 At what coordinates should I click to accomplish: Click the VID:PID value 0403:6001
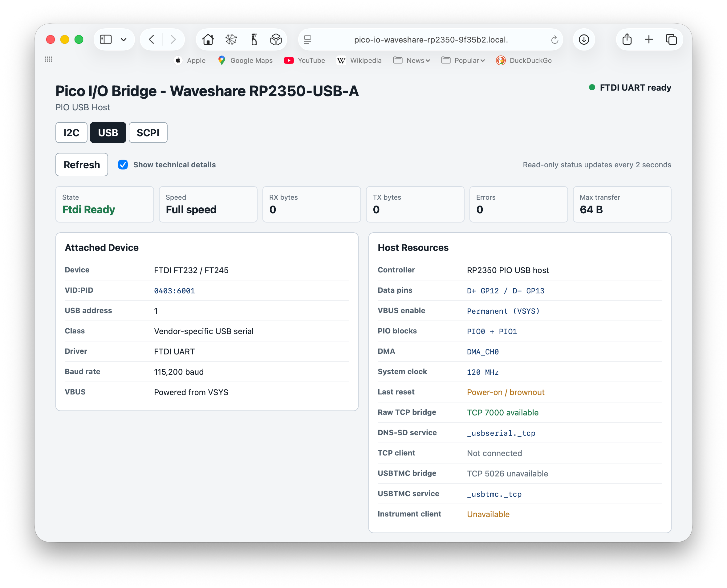[174, 291]
